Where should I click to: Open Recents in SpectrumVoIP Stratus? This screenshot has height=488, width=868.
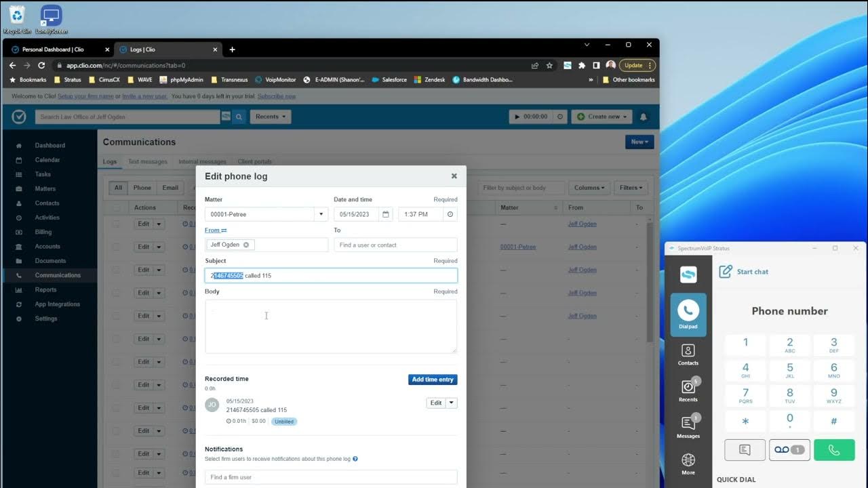click(x=688, y=390)
